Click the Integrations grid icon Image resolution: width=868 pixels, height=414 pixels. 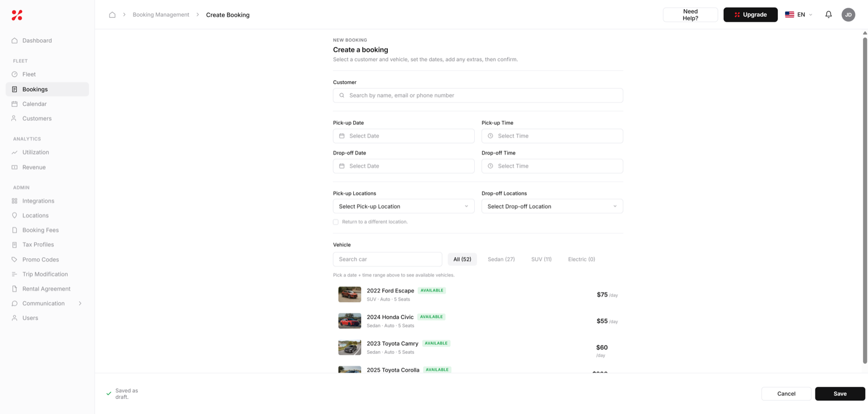click(15, 201)
